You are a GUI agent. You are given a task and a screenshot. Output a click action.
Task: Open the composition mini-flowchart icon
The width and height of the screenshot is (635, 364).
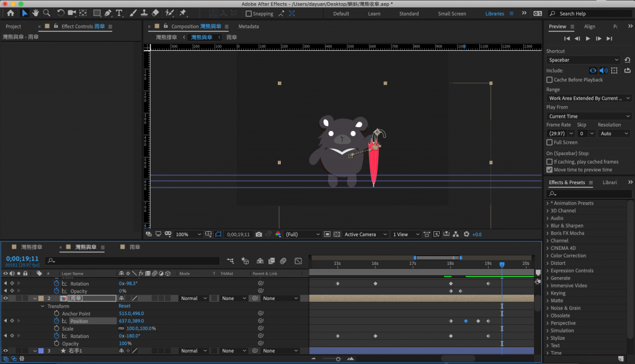pos(231,261)
